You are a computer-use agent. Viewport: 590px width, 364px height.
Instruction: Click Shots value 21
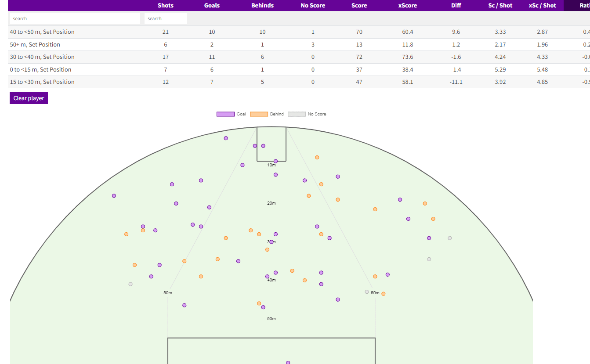(x=166, y=32)
